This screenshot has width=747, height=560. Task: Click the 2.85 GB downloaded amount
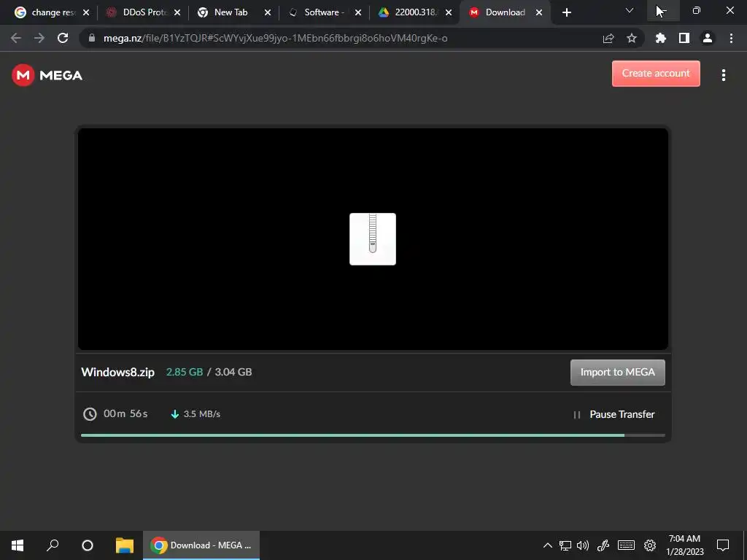pos(185,372)
